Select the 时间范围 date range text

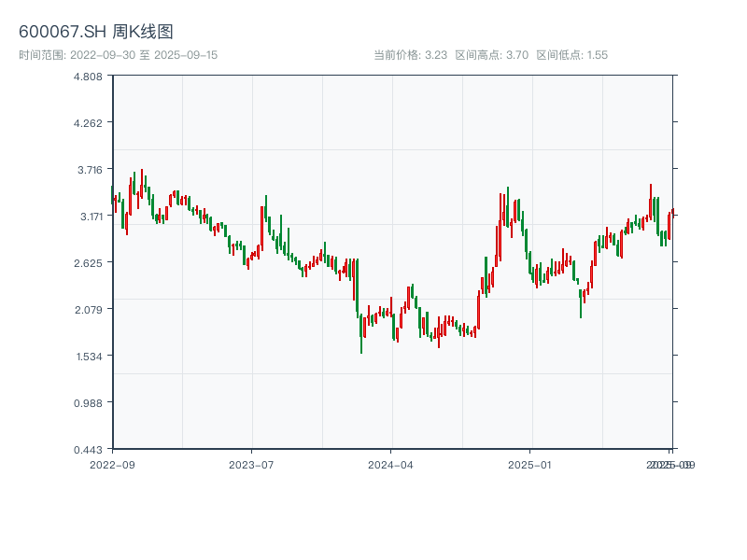coord(118,55)
